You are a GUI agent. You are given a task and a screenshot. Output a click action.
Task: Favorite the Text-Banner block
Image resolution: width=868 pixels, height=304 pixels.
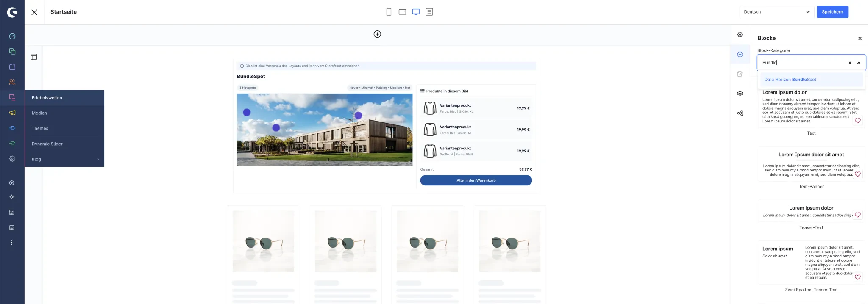(x=857, y=174)
